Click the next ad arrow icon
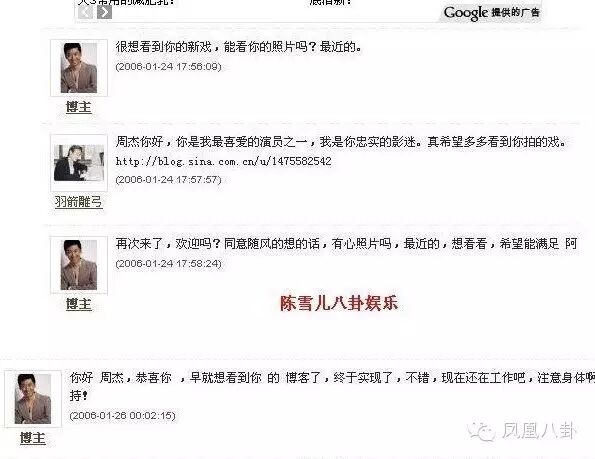Image resolution: width=595 pixels, height=459 pixels. pos(104,12)
